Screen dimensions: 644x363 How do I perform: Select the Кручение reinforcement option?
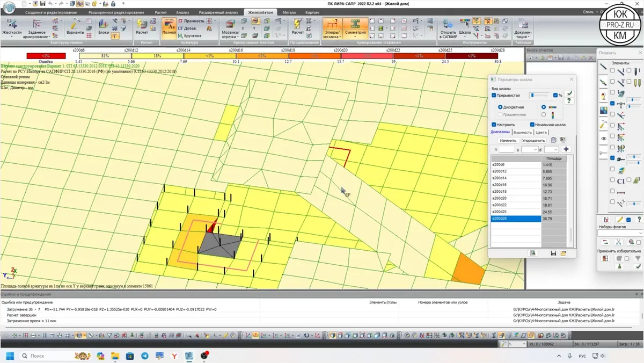[190, 36]
